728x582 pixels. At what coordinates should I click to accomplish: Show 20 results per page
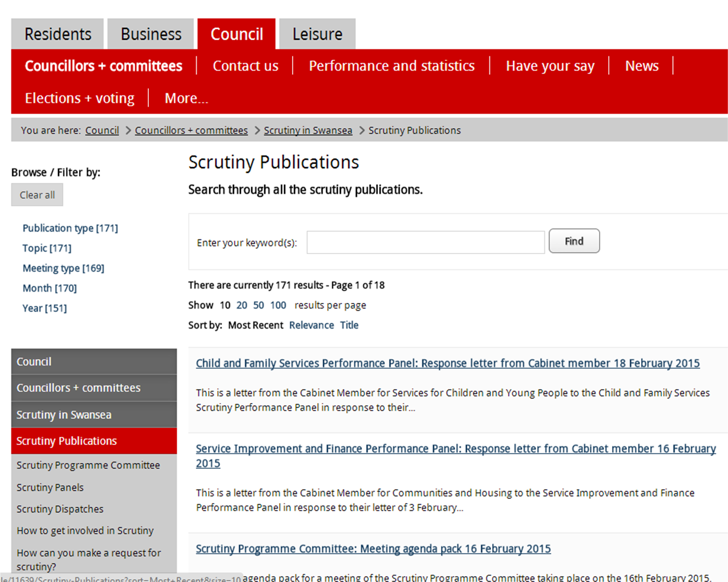click(x=242, y=305)
